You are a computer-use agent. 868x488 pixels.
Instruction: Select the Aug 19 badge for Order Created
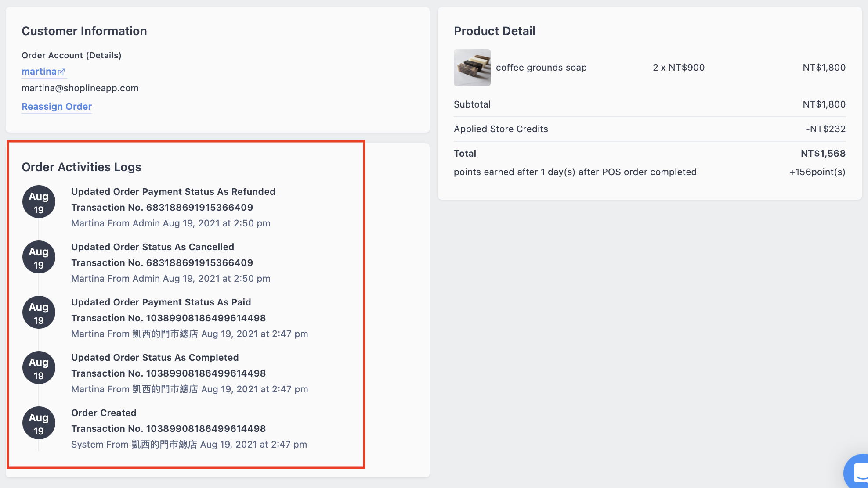(39, 423)
